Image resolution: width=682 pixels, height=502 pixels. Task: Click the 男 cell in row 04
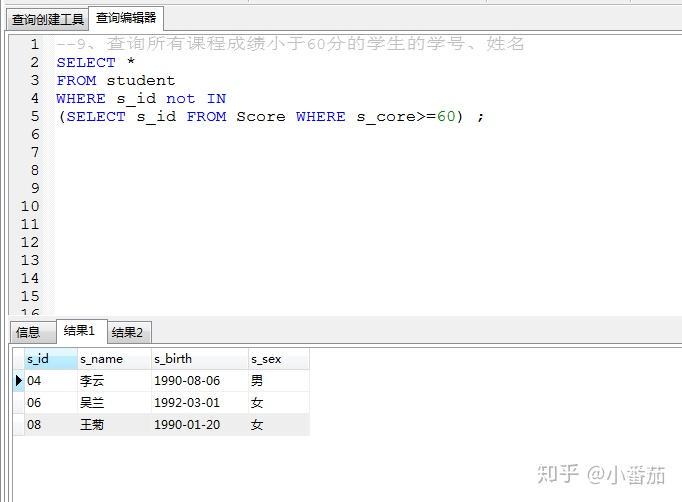278,381
